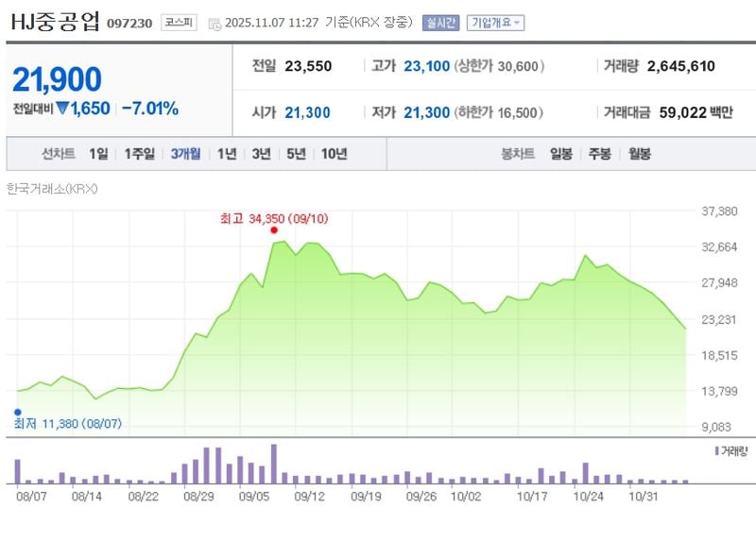This screenshot has height=559, width=756.
Task: Click the tallest volume bar near 09/05
Action: click(274, 464)
